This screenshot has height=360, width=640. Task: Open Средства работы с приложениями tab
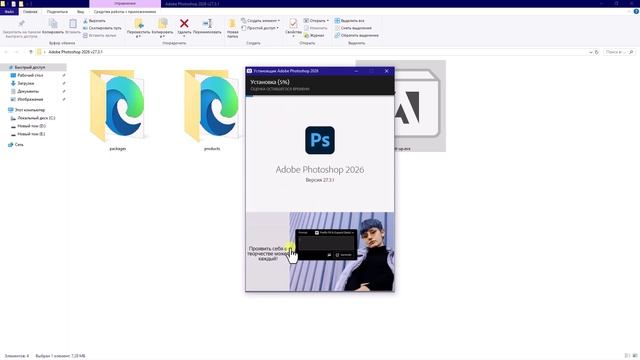(x=125, y=12)
